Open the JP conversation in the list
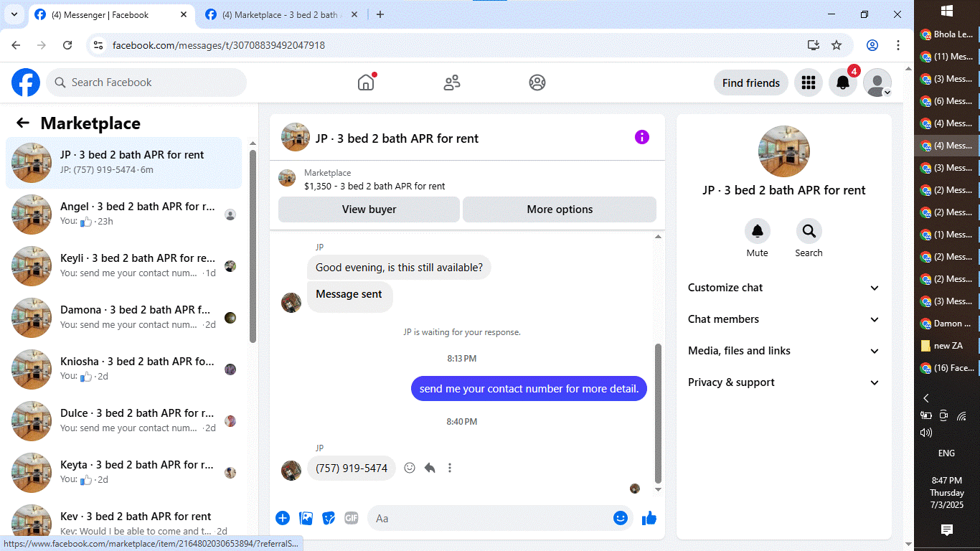The image size is (980, 551). [123, 163]
